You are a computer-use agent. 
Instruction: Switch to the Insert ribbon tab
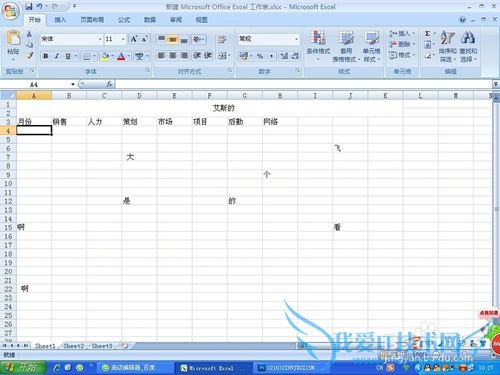click(x=60, y=20)
